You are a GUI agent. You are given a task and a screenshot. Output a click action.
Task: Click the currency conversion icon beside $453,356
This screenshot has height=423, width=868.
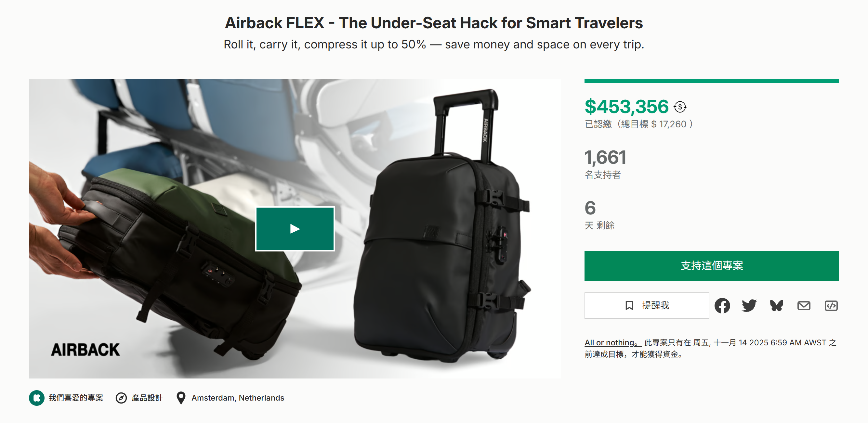click(x=680, y=107)
